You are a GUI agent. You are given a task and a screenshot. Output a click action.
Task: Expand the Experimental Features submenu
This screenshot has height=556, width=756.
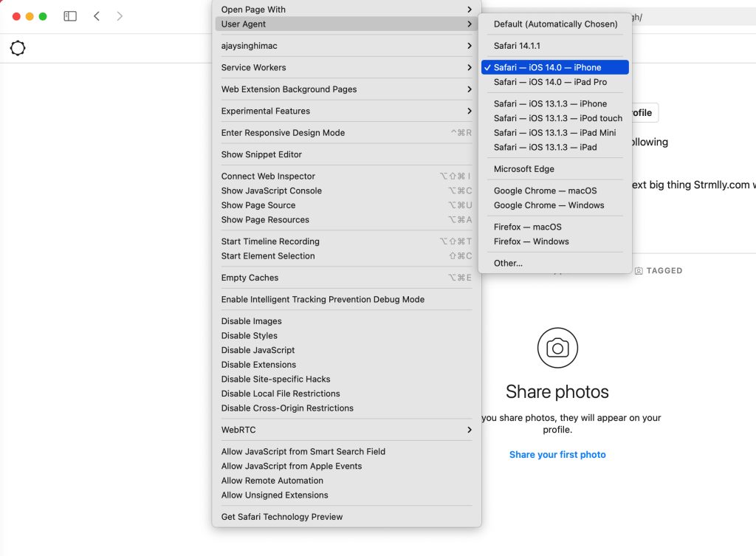(x=346, y=111)
